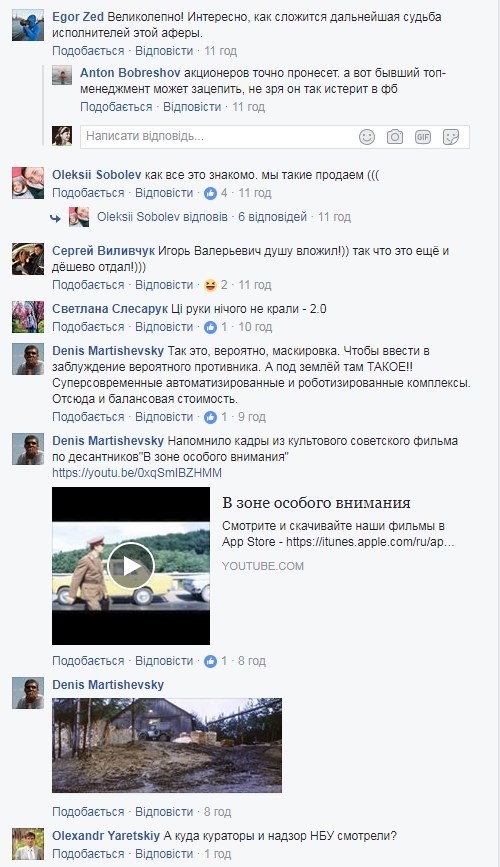Open the emoji picker in reply box
500x867 pixels.
pyautogui.click(x=367, y=137)
